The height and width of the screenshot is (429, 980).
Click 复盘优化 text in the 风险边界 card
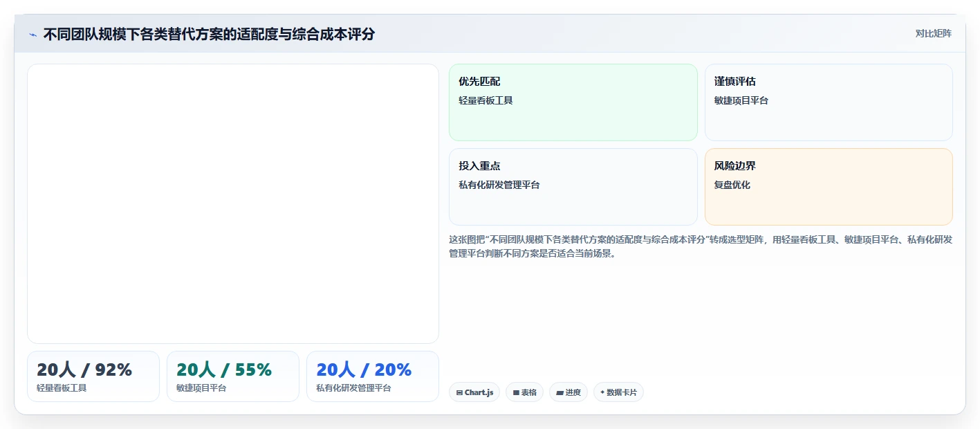[x=732, y=185]
